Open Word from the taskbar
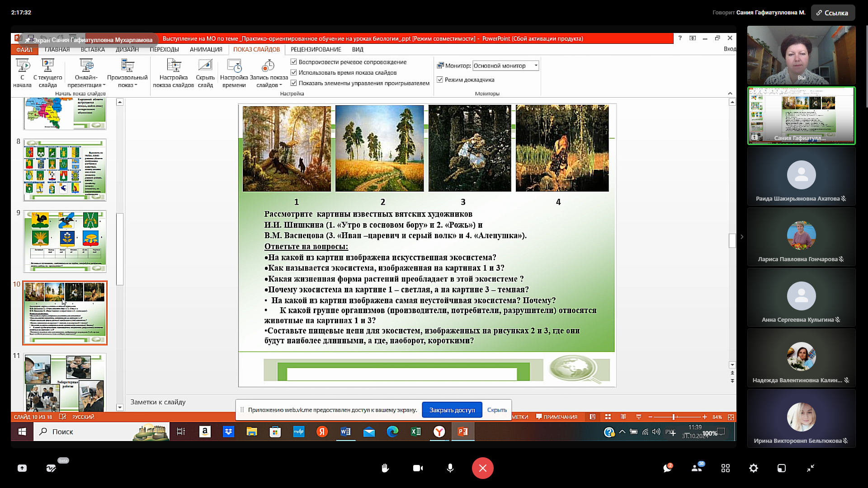This screenshot has width=868, height=488. [x=345, y=432]
